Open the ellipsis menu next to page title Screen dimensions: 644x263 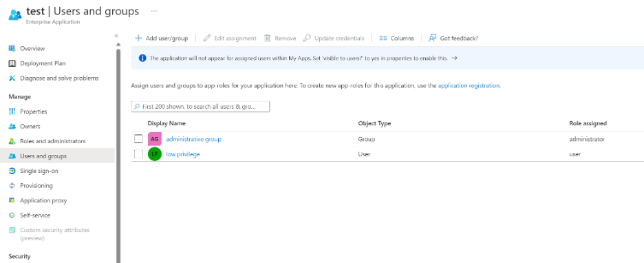click(x=154, y=11)
